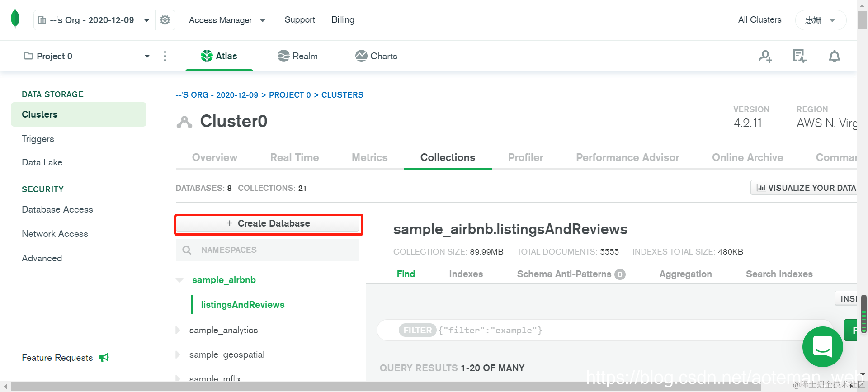Open Data Lake in the sidebar
Image resolution: width=868 pixels, height=392 pixels.
42,162
